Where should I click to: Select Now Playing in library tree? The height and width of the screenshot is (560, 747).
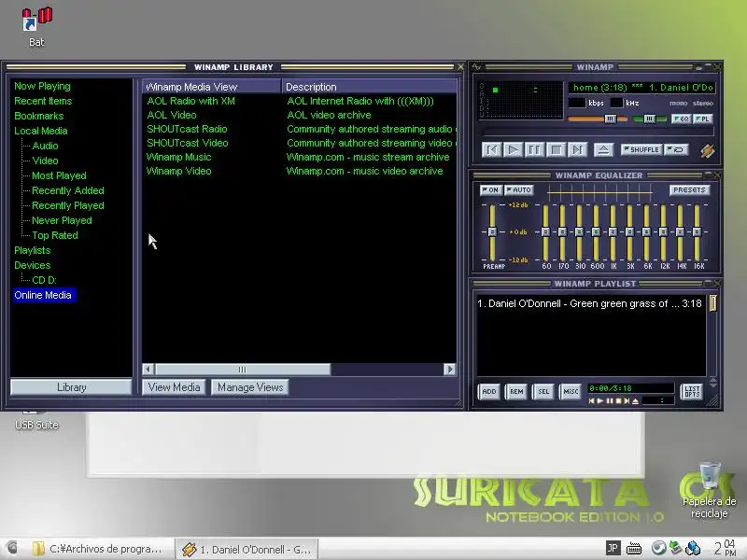(x=42, y=86)
